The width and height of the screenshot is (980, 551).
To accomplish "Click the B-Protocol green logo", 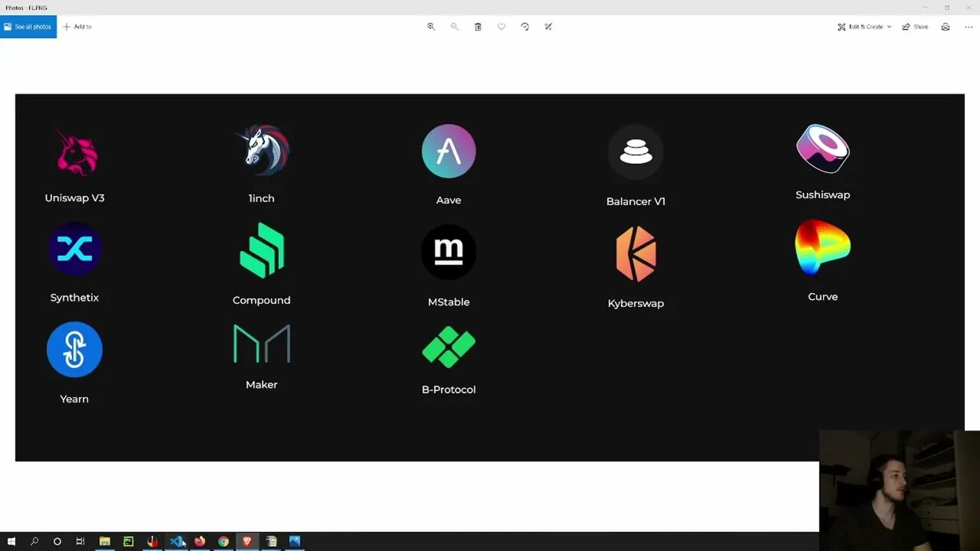I will (449, 347).
